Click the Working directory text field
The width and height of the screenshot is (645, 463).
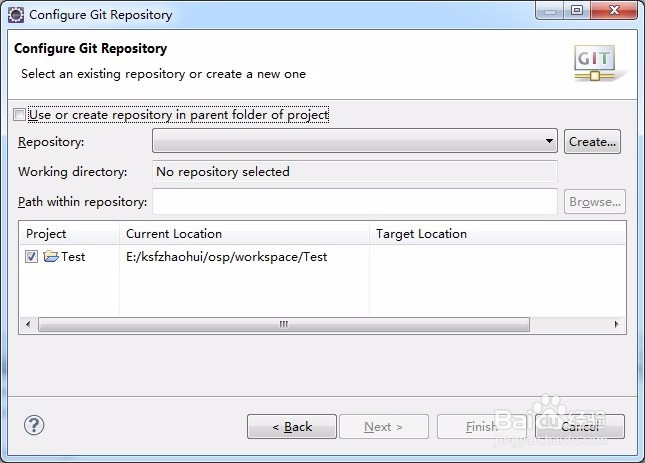pos(355,171)
